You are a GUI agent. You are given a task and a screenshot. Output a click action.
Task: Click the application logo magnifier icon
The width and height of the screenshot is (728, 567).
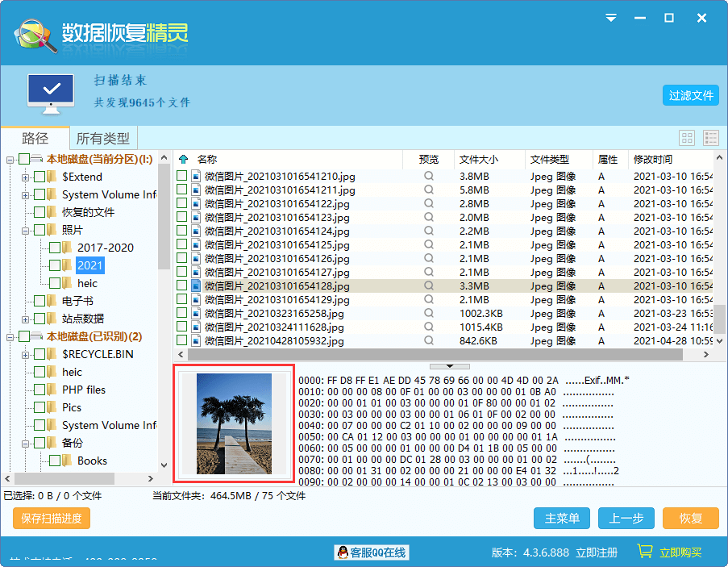[x=35, y=35]
